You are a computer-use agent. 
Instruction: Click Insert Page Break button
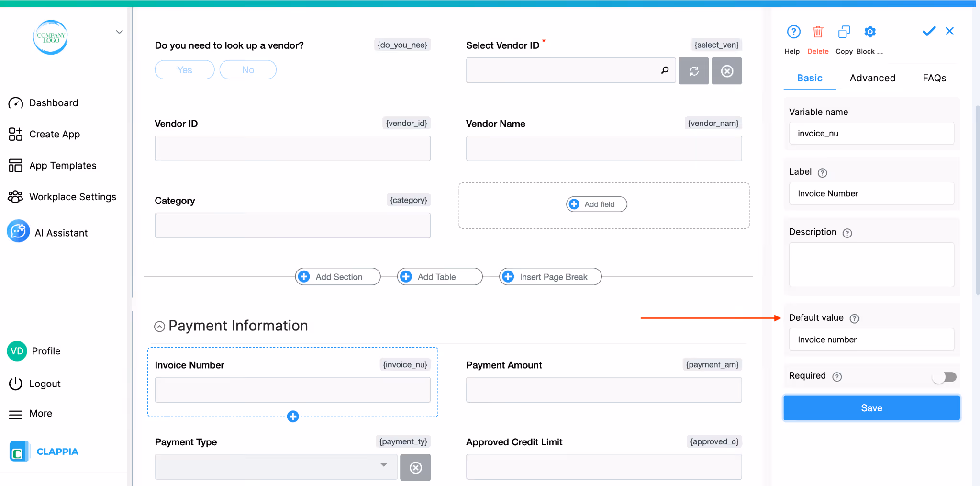pos(550,277)
